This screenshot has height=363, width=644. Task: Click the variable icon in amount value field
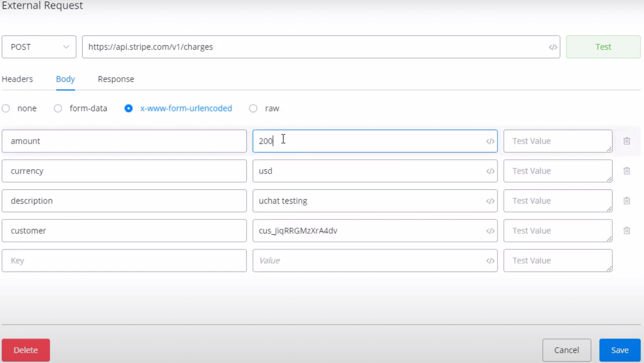[490, 141]
